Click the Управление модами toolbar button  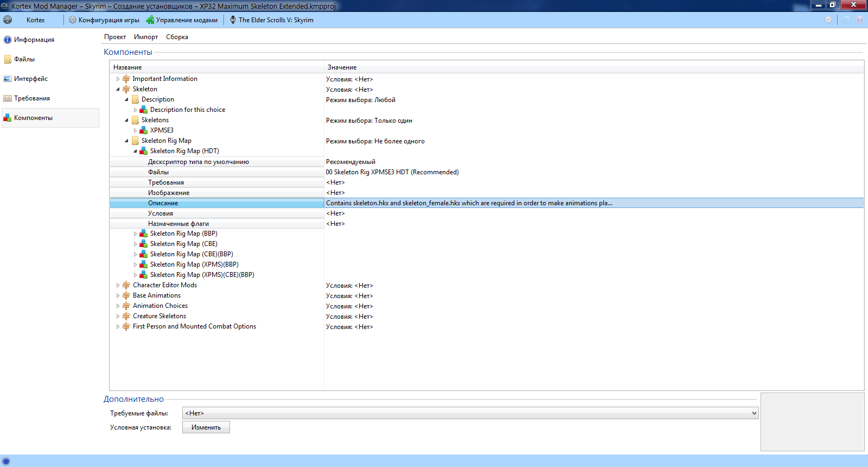(182, 20)
